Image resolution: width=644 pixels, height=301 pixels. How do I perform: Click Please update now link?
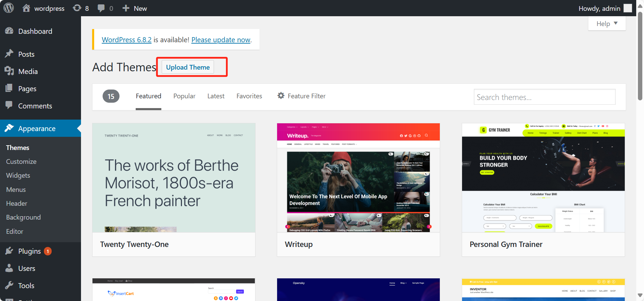tap(221, 40)
